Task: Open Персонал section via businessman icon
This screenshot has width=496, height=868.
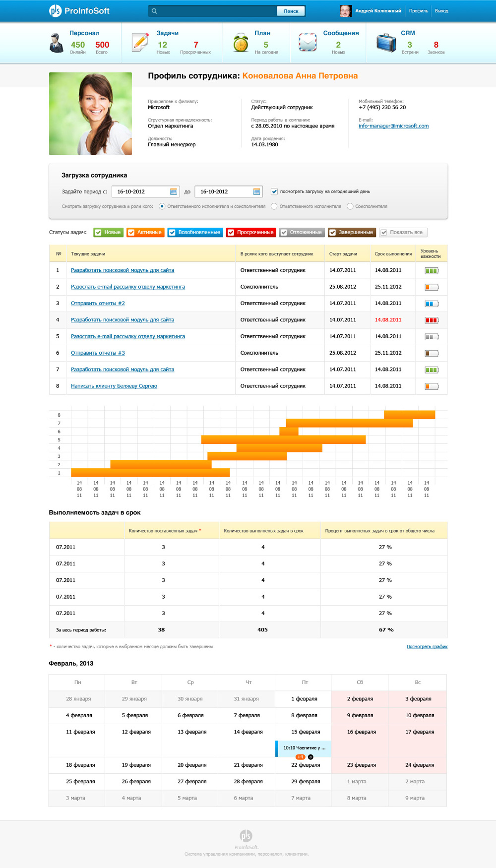Action: coord(57,43)
